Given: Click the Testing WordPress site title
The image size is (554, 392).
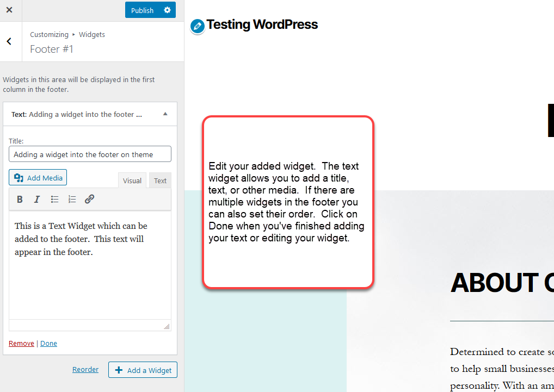Looking at the screenshot, I should click(262, 24).
